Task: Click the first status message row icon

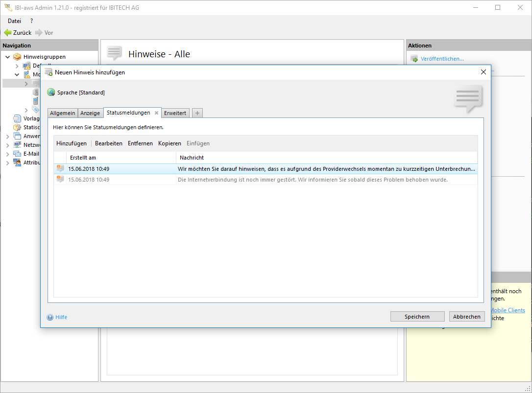Action: (60, 169)
